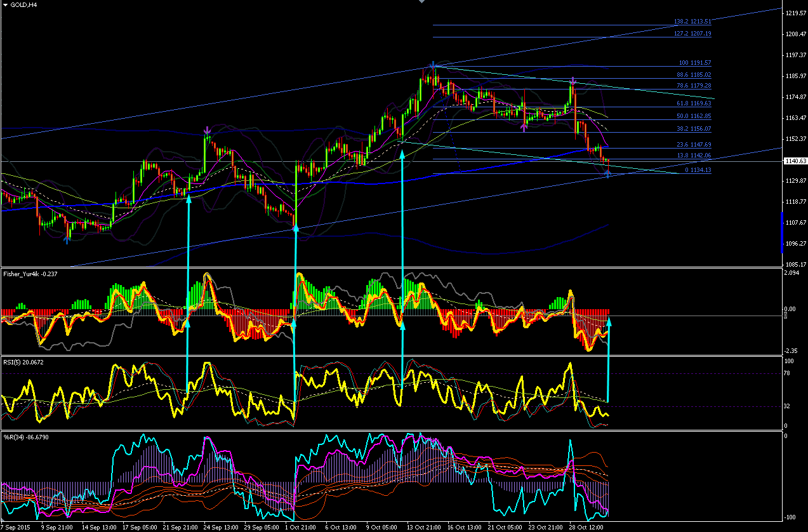808x532 pixels.
Task: Select the 88.6 1185.02 Fibonacci level
Action: click(692, 75)
